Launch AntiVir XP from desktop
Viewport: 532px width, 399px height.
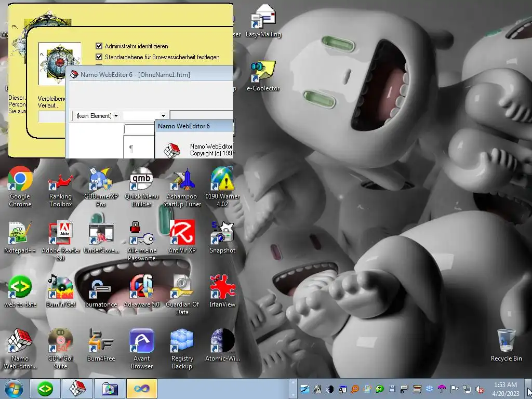coord(182,237)
